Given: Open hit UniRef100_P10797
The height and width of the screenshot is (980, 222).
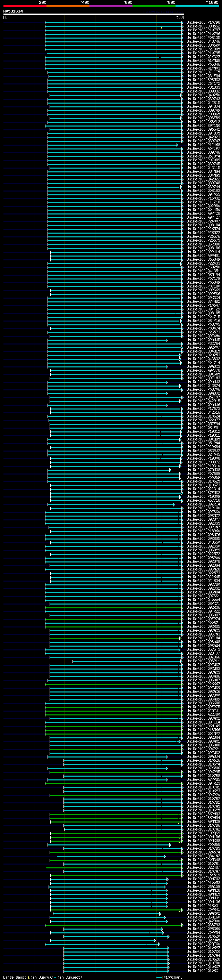Looking at the screenshot, I should click(203, 30).
